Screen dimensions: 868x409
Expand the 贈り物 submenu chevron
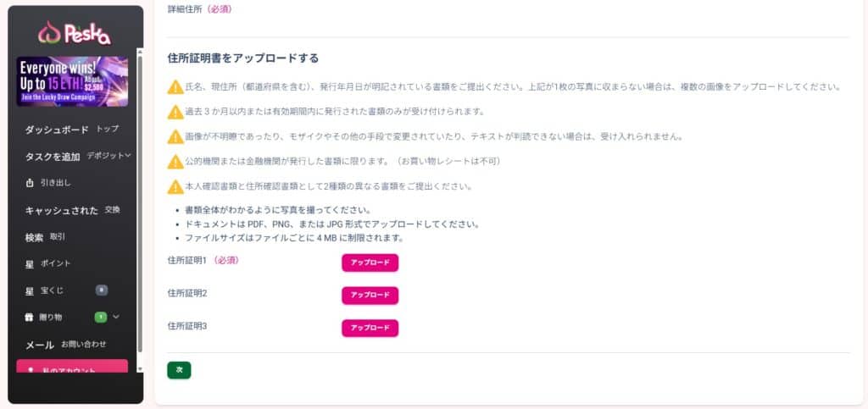tap(115, 317)
